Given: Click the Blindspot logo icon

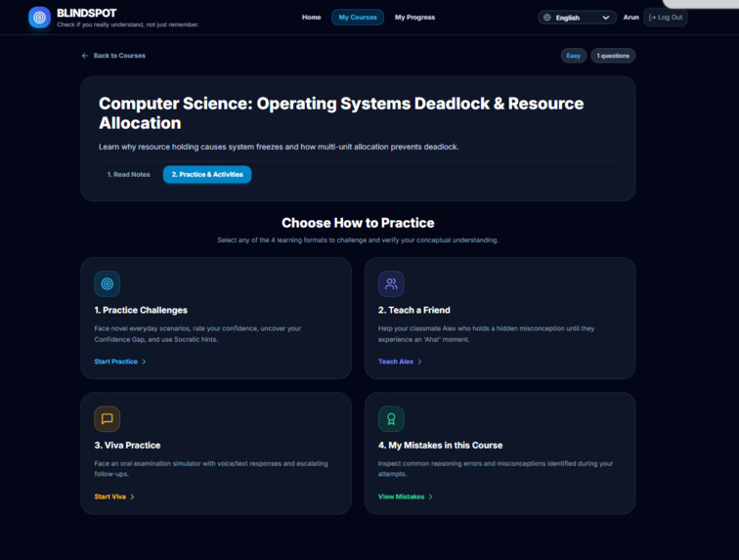Looking at the screenshot, I should [39, 18].
